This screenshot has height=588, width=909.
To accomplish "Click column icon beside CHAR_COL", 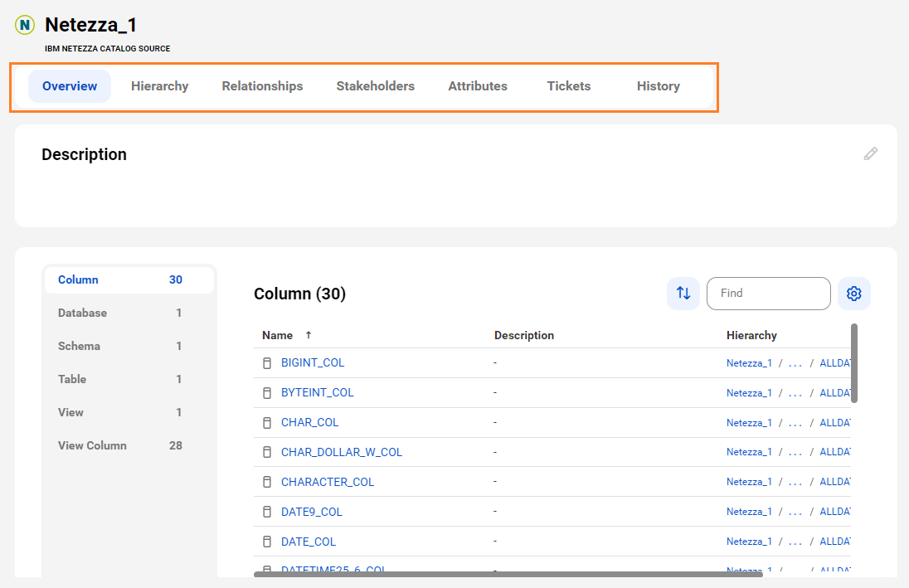I will pyautogui.click(x=267, y=423).
